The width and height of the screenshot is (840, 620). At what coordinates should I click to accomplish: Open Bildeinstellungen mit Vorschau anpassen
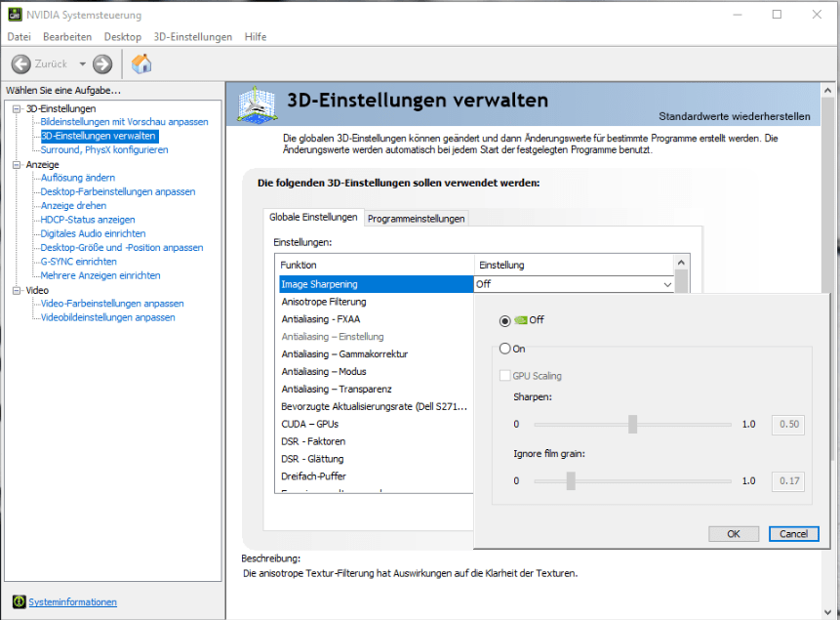[x=124, y=122]
